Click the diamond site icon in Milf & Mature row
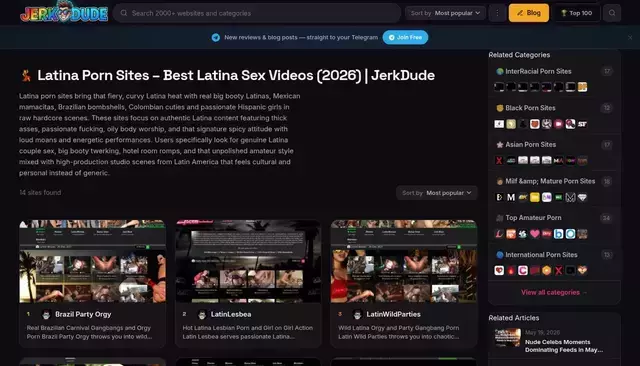 tap(582, 197)
